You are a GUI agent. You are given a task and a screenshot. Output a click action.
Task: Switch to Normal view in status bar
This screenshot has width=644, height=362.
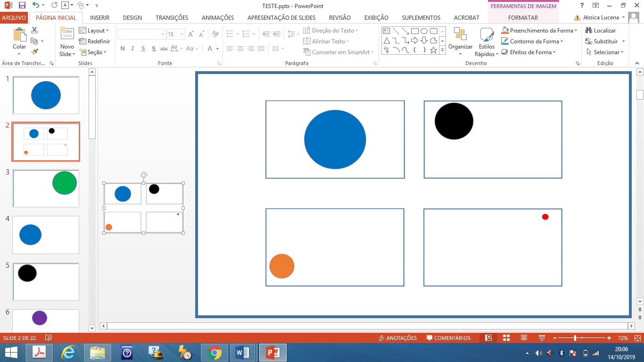(x=489, y=338)
